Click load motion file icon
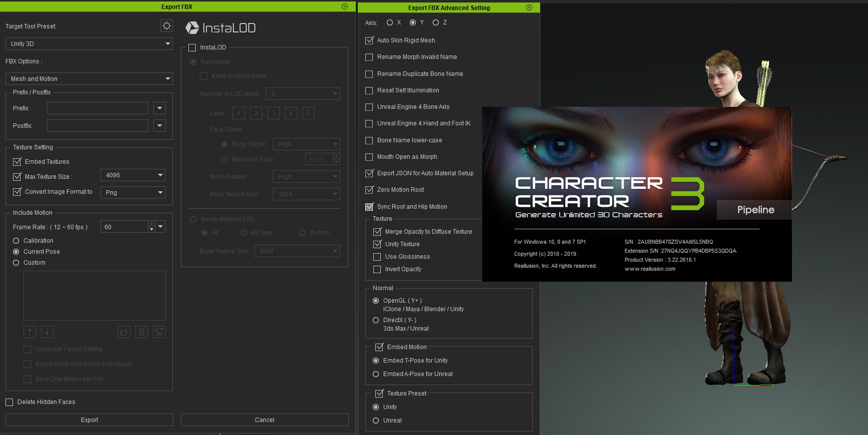 pos(124,332)
